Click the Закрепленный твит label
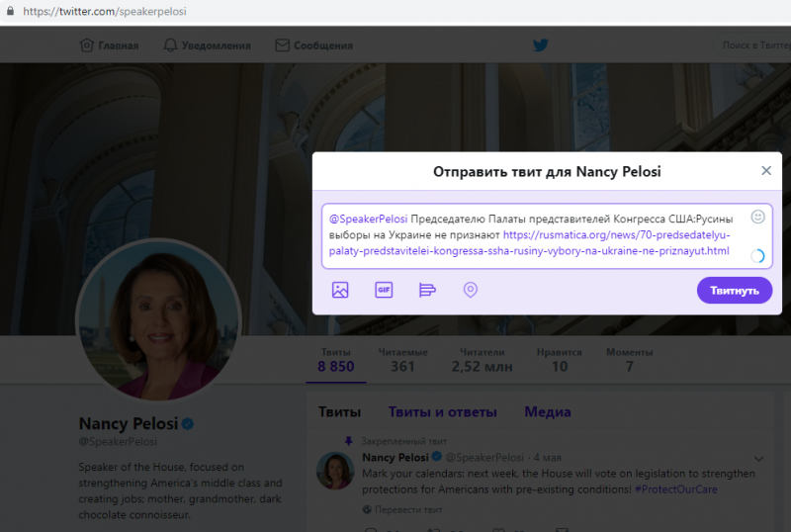The height and width of the screenshot is (532, 791). 403,441
